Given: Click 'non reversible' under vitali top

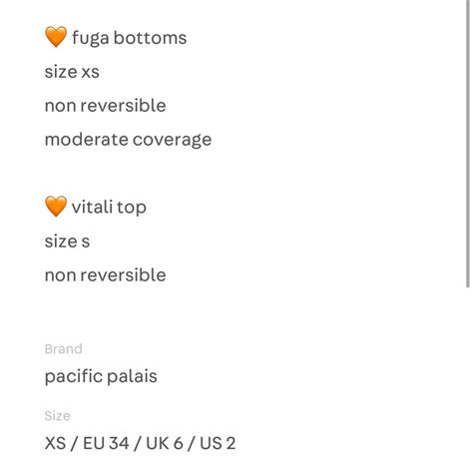Looking at the screenshot, I should tap(106, 275).
